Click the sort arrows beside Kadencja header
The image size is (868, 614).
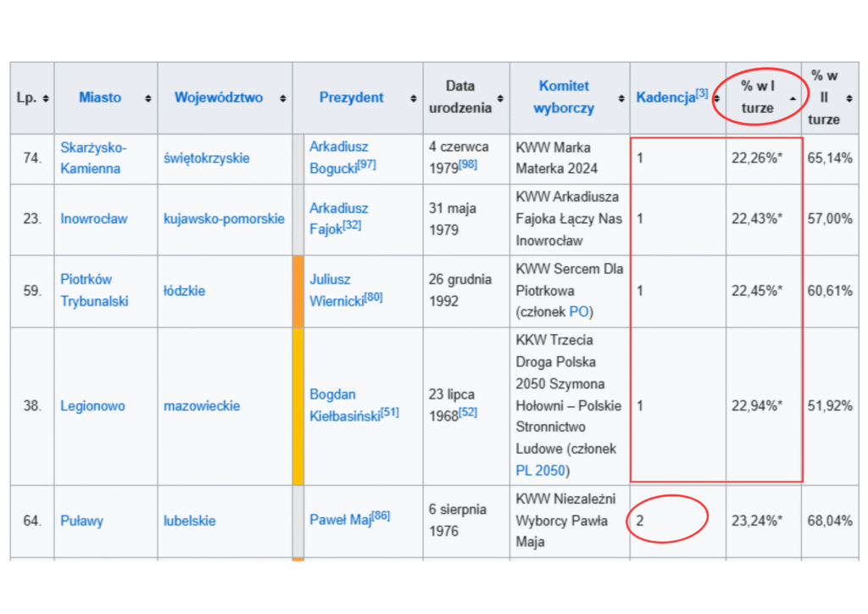pyautogui.click(x=717, y=98)
